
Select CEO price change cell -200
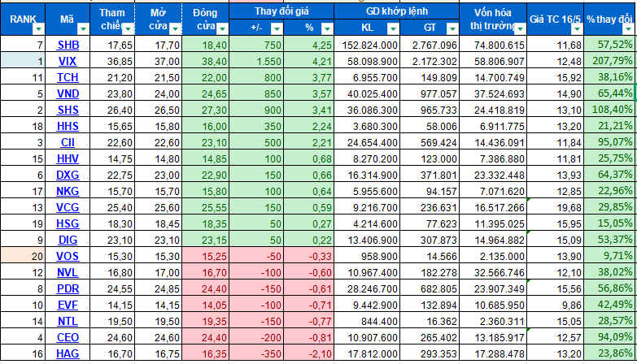pyautogui.click(x=256, y=337)
